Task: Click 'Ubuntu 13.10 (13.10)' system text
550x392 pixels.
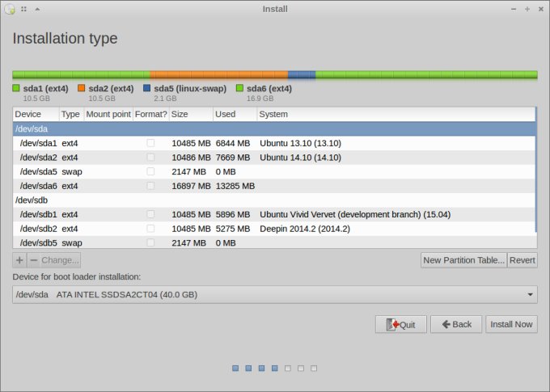Action: click(x=300, y=143)
